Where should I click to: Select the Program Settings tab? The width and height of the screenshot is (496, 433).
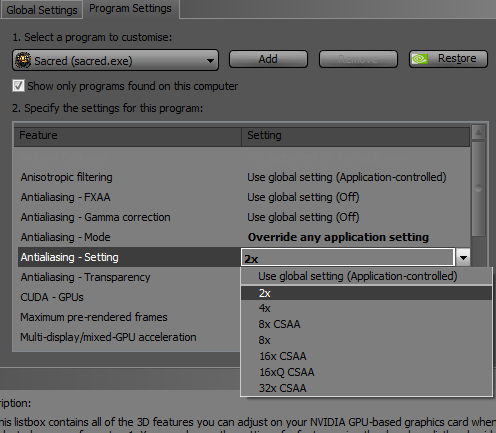tap(130, 9)
